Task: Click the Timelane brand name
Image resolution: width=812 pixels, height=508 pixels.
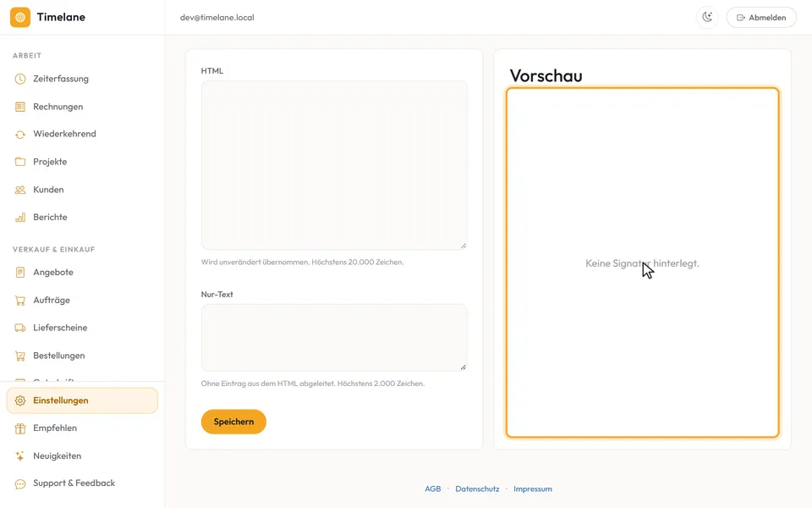Action: click(x=61, y=17)
